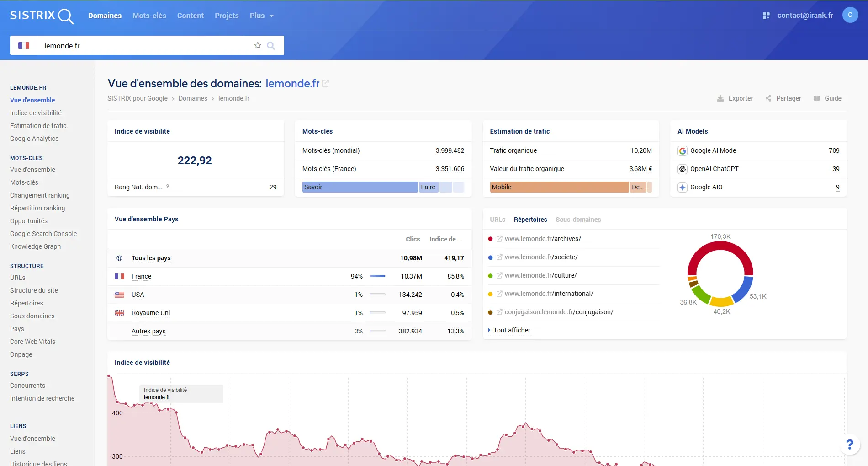
Task: Click the Google AI Mode icon
Action: (683, 151)
